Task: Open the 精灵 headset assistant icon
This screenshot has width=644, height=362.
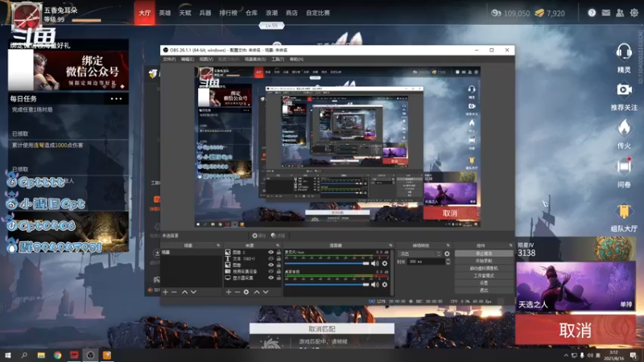Action: click(624, 52)
